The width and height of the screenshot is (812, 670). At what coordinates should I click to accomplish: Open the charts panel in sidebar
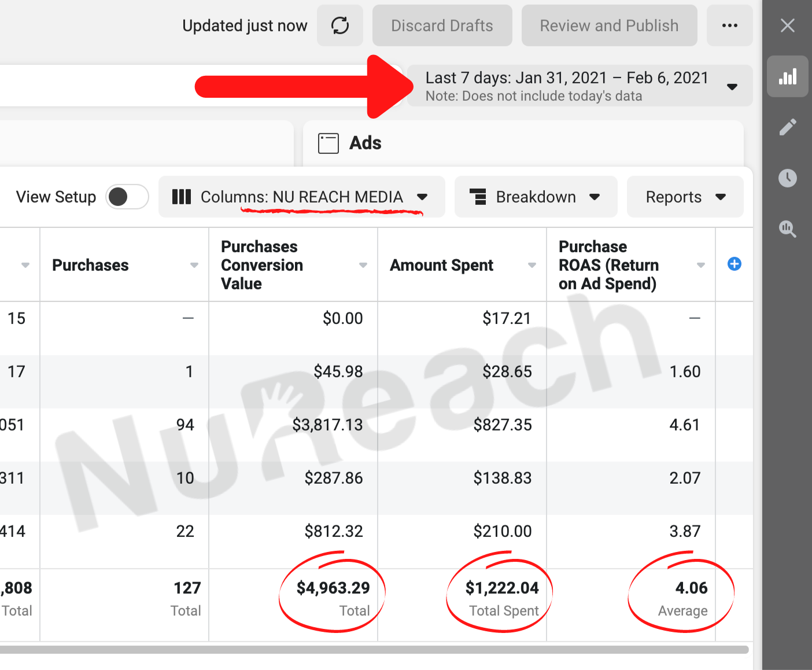click(787, 76)
